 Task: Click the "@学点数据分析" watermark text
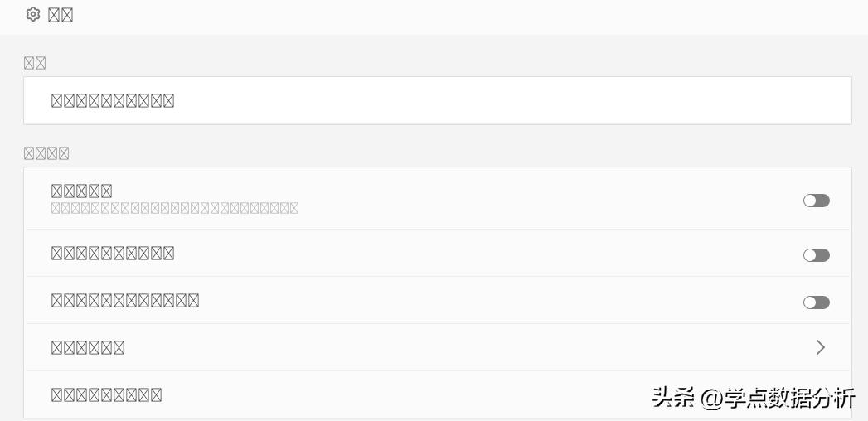click(x=778, y=399)
